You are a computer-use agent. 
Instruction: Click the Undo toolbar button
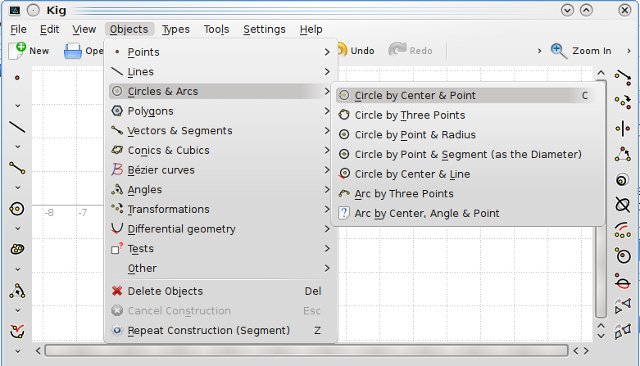click(x=356, y=51)
